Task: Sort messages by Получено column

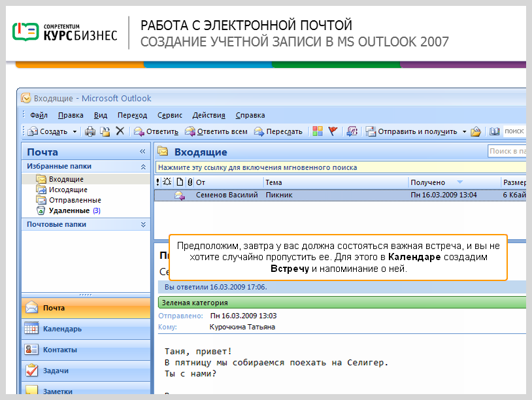Action: [455, 182]
